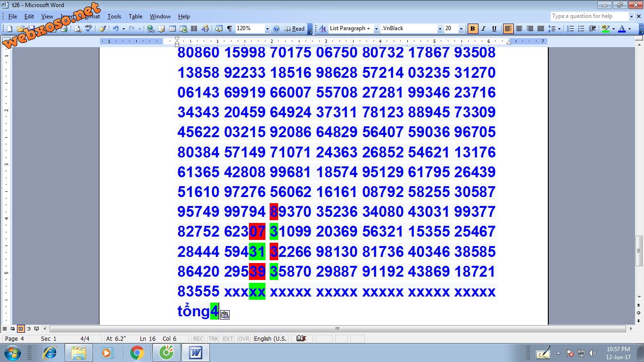The height and width of the screenshot is (362, 644).
Task: Open the Drawing toolbar icon
Action: tap(205, 29)
